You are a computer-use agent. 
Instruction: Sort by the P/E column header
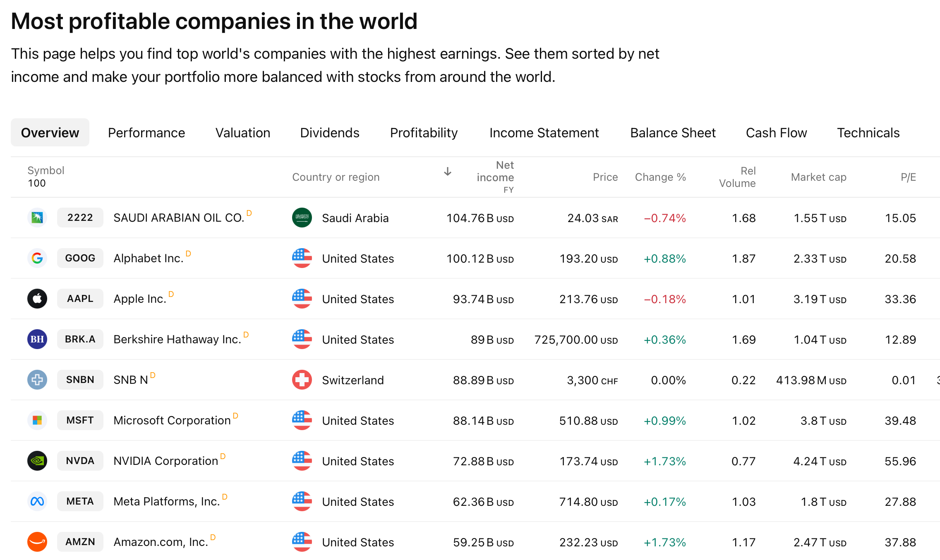tap(909, 177)
